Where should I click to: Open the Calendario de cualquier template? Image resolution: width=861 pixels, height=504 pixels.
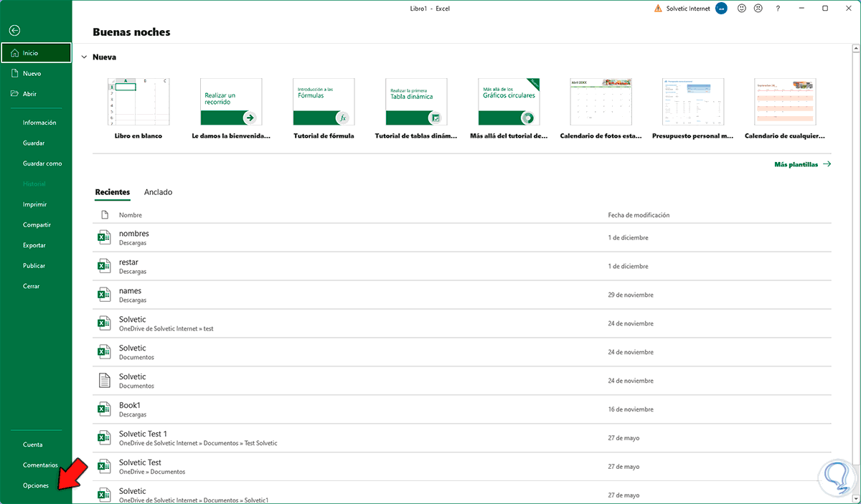pyautogui.click(x=785, y=109)
